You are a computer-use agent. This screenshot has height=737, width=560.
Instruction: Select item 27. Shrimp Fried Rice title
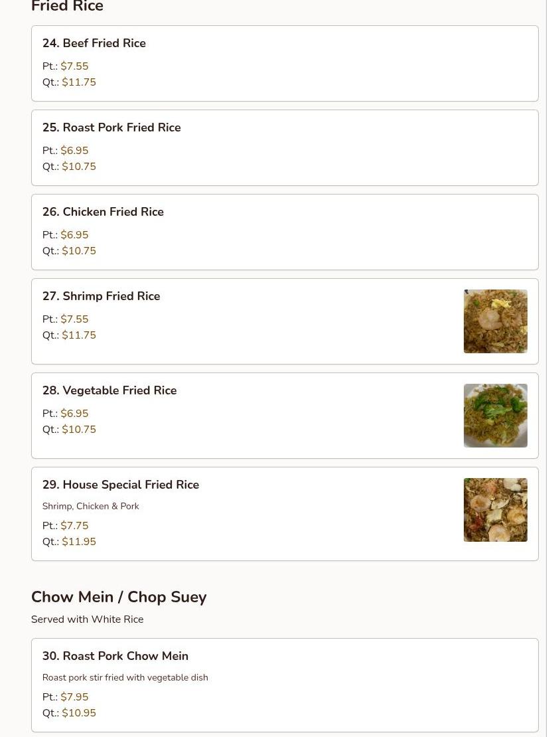pos(101,296)
